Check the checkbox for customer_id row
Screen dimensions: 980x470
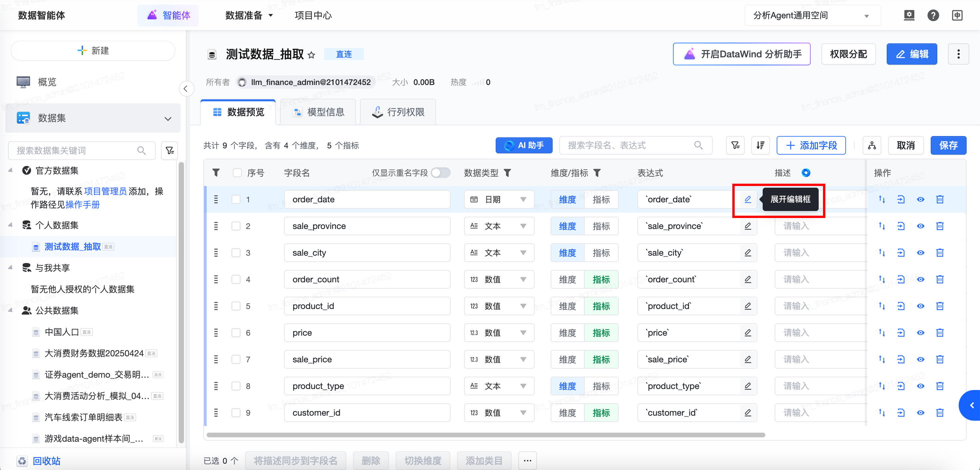coord(236,413)
